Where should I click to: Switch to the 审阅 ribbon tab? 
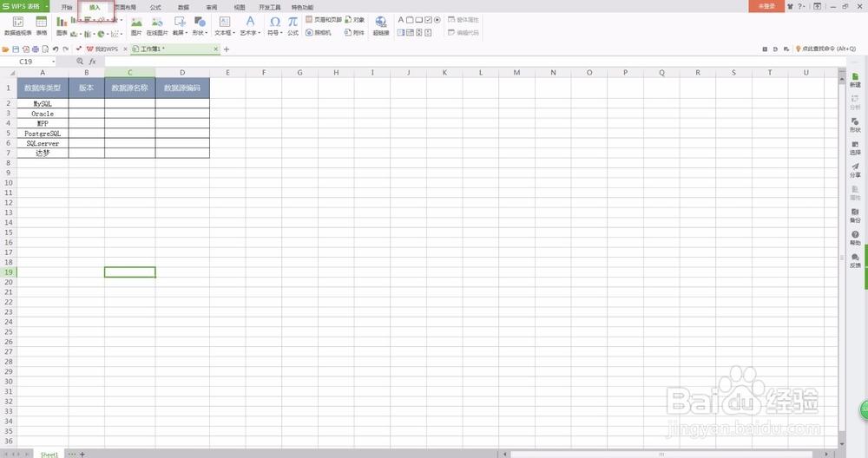[x=212, y=7]
